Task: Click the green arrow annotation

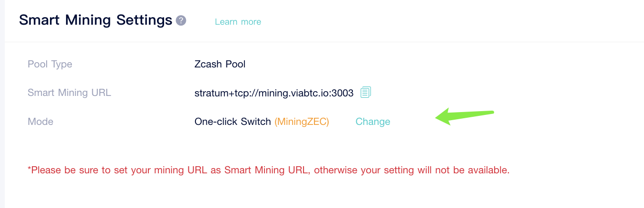Action: pos(465,116)
